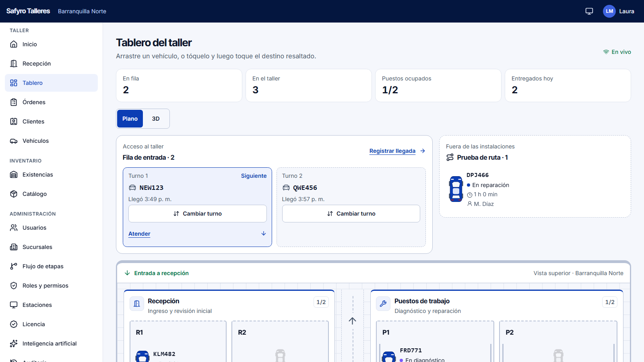Image resolution: width=644 pixels, height=362 pixels.
Task: Switch to the 3D view
Action: (156, 119)
